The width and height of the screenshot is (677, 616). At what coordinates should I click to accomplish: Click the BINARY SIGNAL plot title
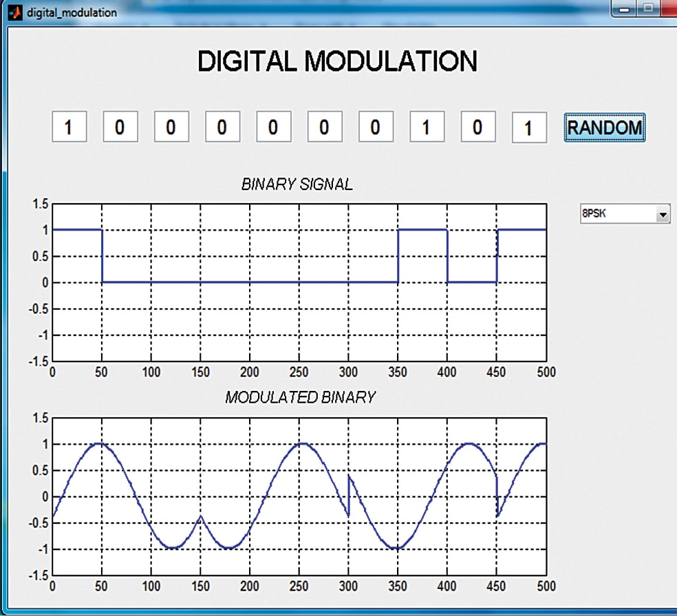pos(297,184)
